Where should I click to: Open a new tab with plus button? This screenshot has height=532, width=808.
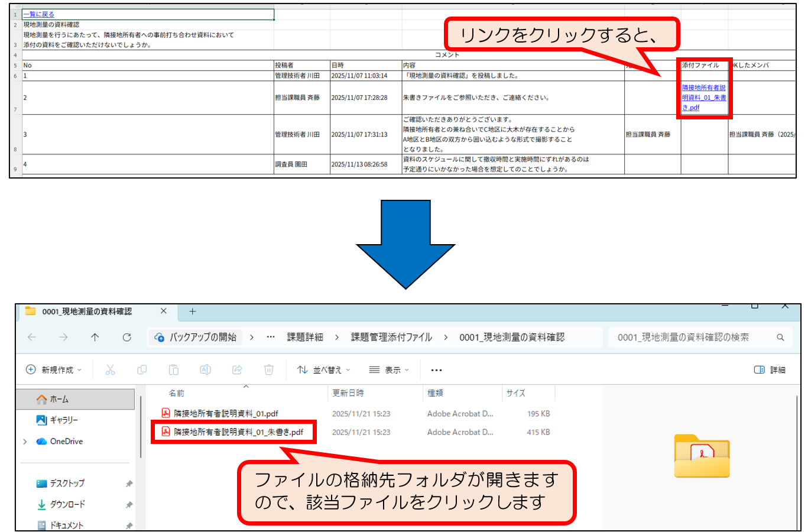pyautogui.click(x=192, y=312)
